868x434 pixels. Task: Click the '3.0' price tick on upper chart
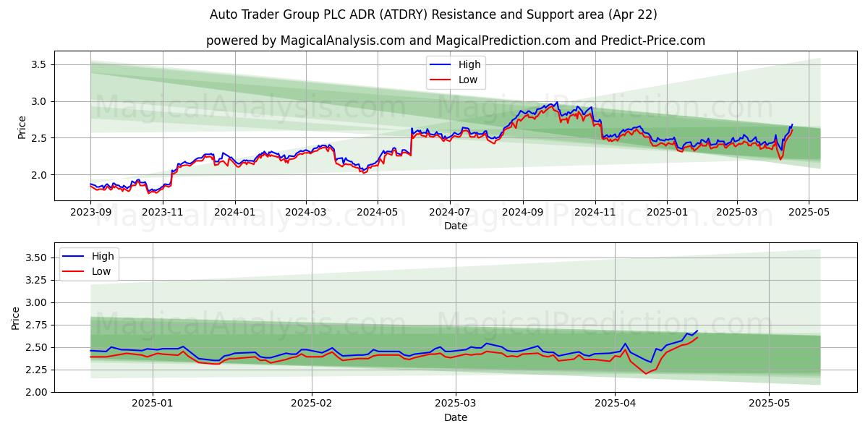click(x=39, y=101)
